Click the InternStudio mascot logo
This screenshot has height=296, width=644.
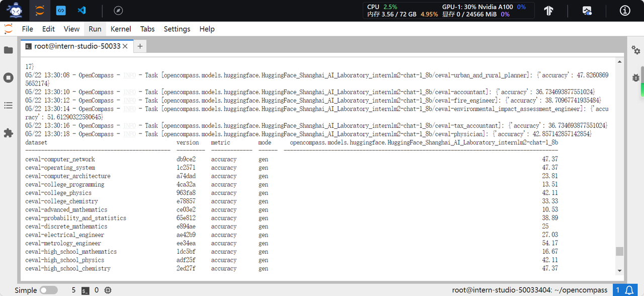click(x=15, y=10)
